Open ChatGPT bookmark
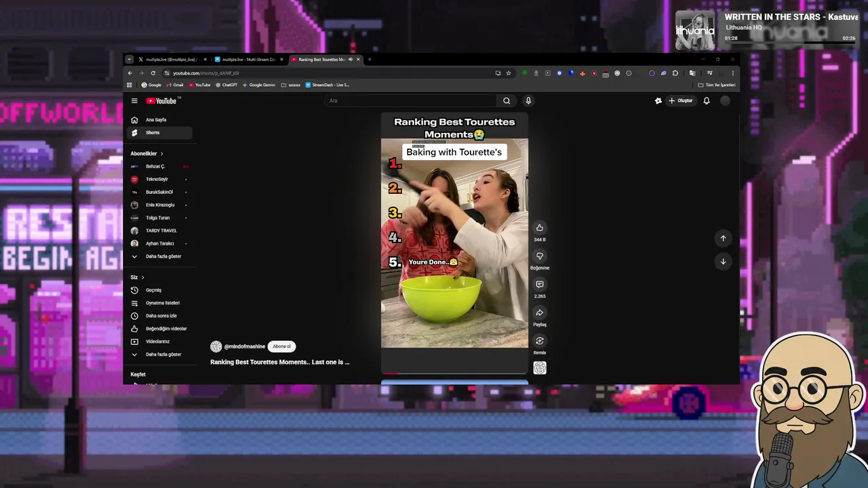This screenshot has height=488, width=868. click(226, 85)
